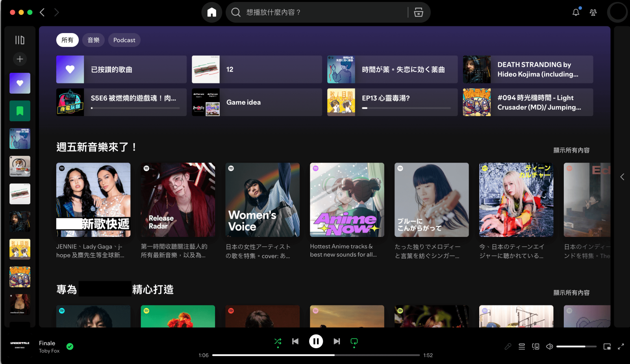
Task: Open the Browse icon in search bar
Action: click(x=419, y=12)
